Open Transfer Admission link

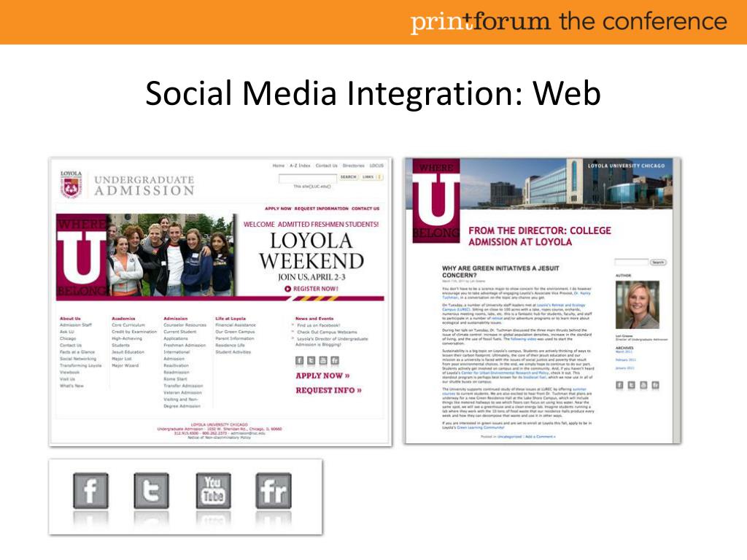click(x=183, y=386)
